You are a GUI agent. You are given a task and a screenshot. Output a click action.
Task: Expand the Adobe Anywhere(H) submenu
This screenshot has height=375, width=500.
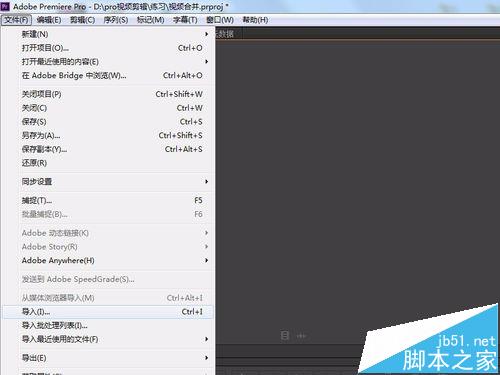[x=107, y=260]
